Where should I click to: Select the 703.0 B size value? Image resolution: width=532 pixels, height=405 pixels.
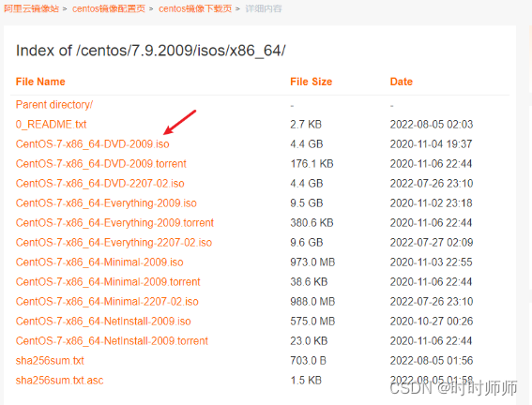pyautogui.click(x=308, y=360)
